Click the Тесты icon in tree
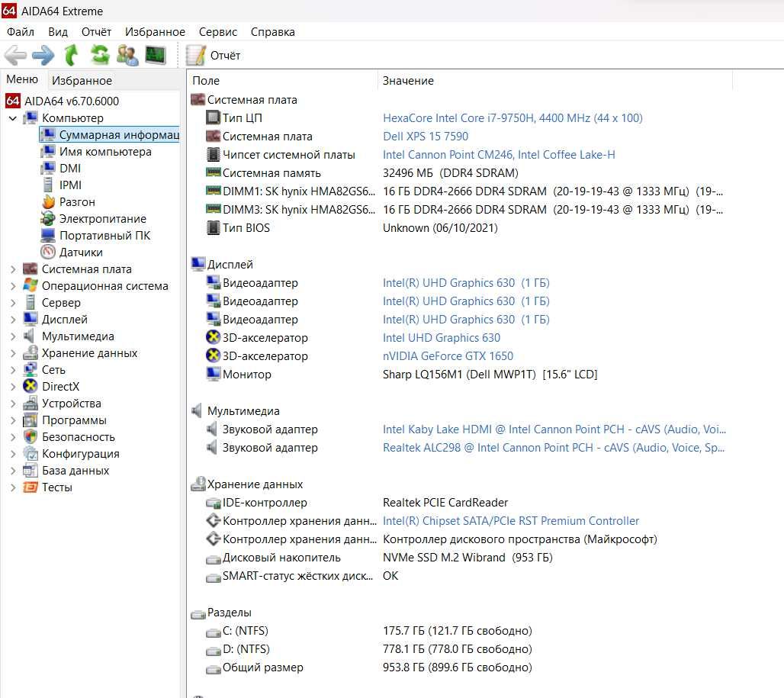The height and width of the screenshot is (698, 784). pos(31,487)
